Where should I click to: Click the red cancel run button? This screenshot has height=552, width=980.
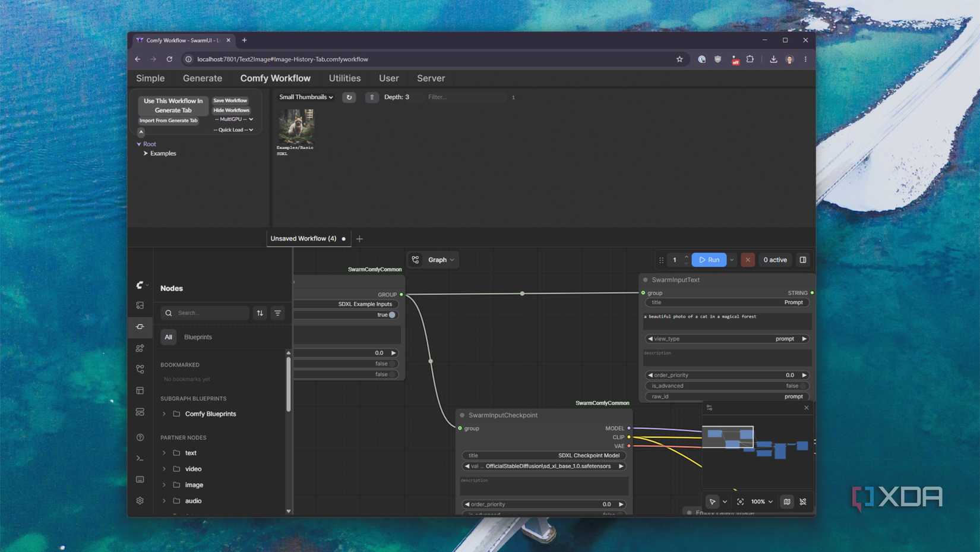748,260
